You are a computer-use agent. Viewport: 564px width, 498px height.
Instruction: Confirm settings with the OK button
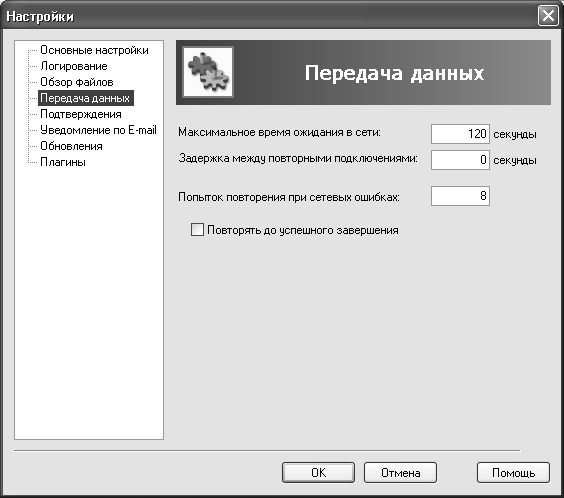(318, 472)
